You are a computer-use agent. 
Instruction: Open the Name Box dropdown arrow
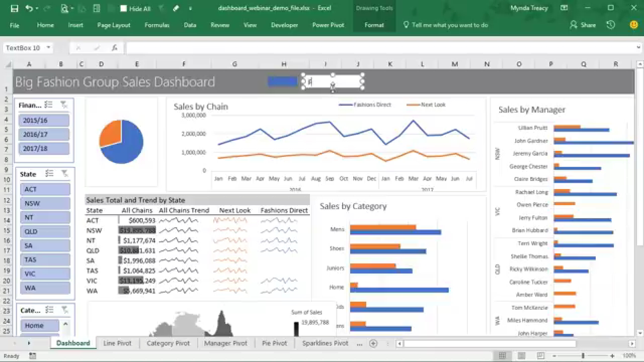tap(48, 48)
